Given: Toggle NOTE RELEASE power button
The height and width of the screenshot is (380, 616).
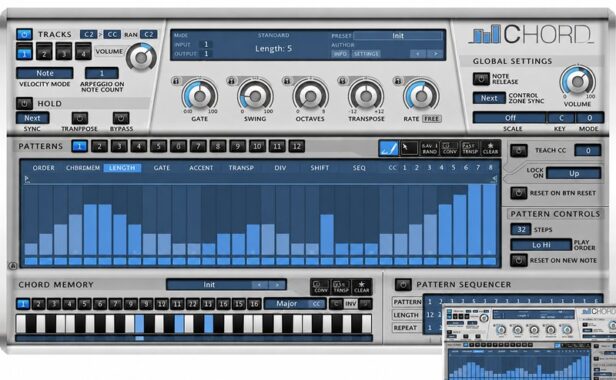Looking at the screenshot, I should tap(481, 79).
